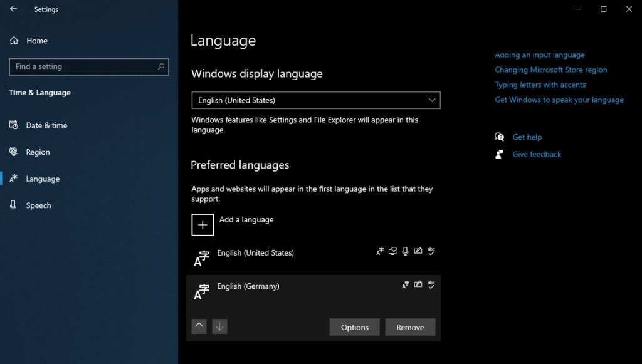Viewport: 642px width, 364px height.
Task: Click the handwriting icon next to English (Germany)
Action: tap(418, 284)
